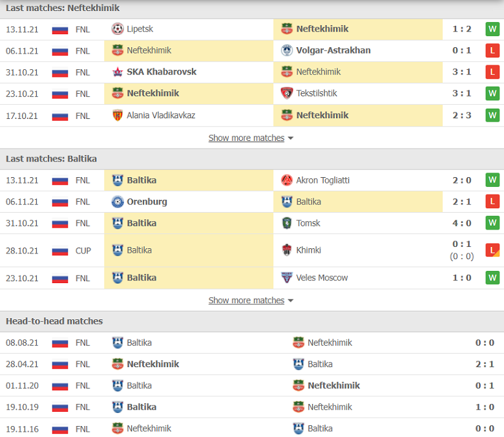This screenshot has height=437, width=504.
Task: Click the Veles Moscow club icon
Action: tap(287, 278)
